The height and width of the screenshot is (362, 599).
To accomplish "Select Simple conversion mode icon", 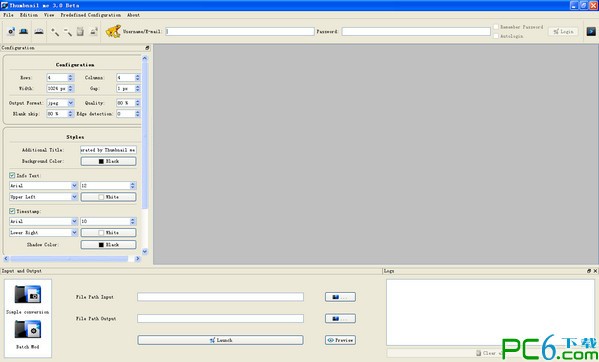I will (28, 294).
